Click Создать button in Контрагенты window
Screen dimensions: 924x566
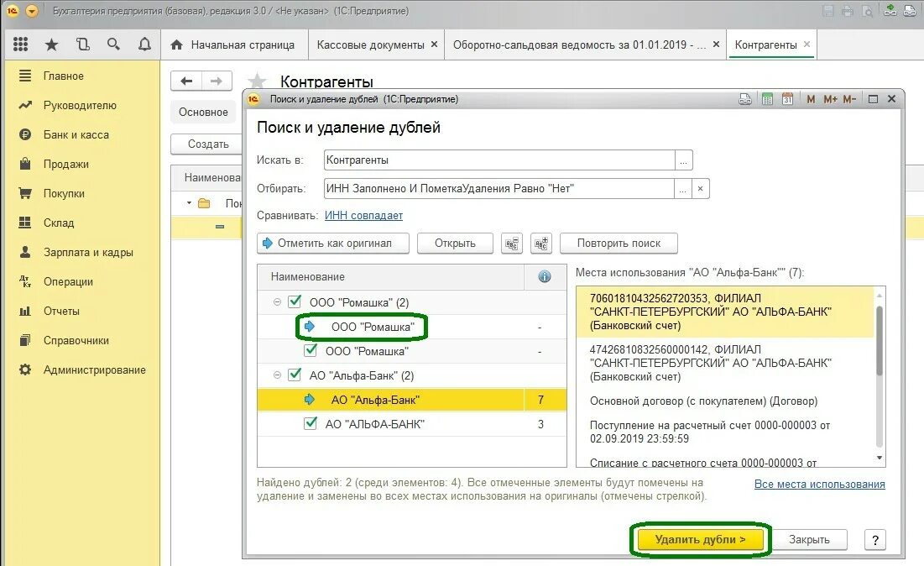point(208,144)
